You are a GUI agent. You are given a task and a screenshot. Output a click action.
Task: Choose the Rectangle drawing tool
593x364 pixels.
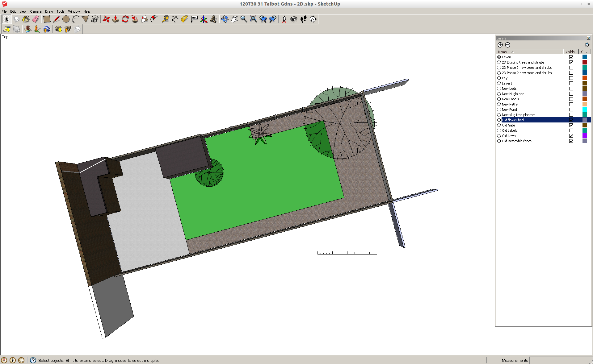[47, 19]
